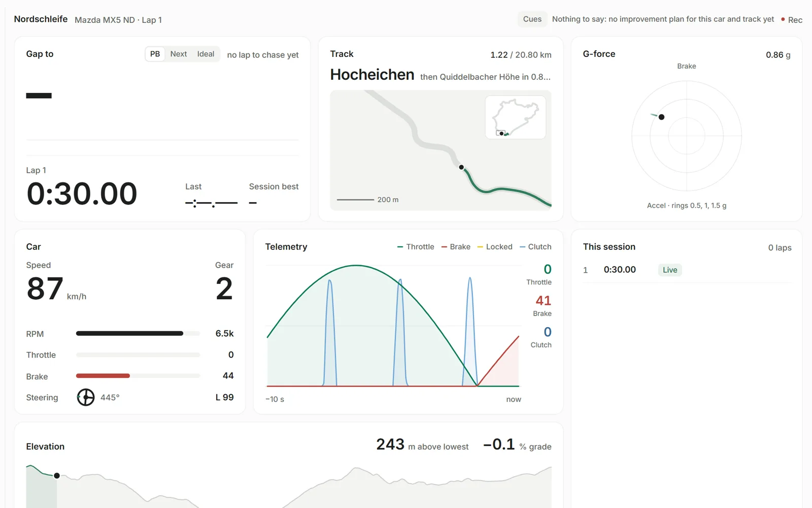Click the RPM progress bar
The width and height of the screenshot is (812, 508).
[138, 334]
